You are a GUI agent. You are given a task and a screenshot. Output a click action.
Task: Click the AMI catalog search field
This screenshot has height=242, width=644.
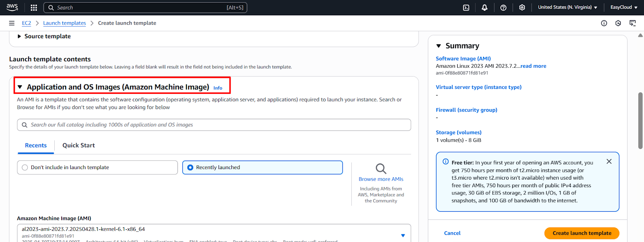(x=214, y=125)
